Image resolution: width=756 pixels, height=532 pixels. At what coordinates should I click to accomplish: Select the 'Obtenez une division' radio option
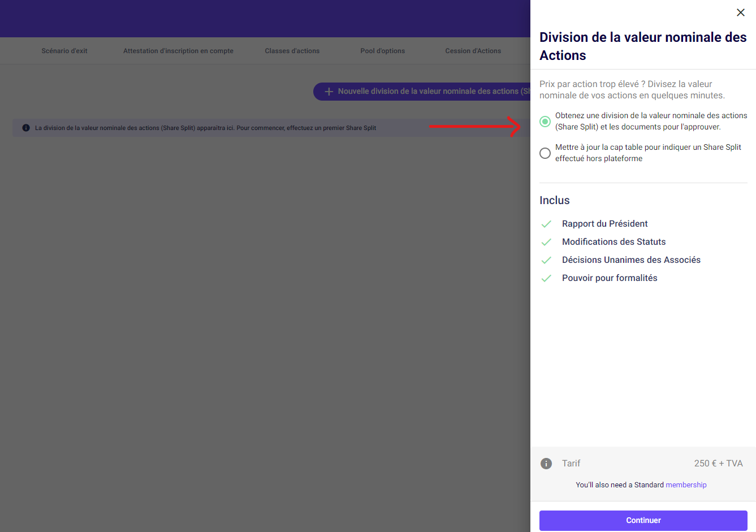(545, 122)
